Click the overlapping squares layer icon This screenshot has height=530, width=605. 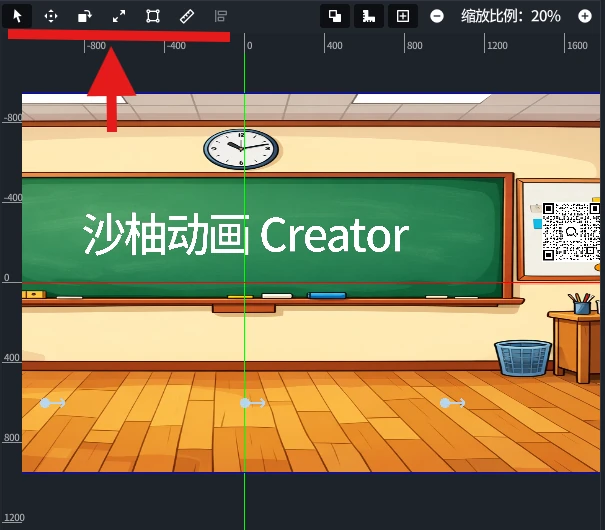pos(335,16)
